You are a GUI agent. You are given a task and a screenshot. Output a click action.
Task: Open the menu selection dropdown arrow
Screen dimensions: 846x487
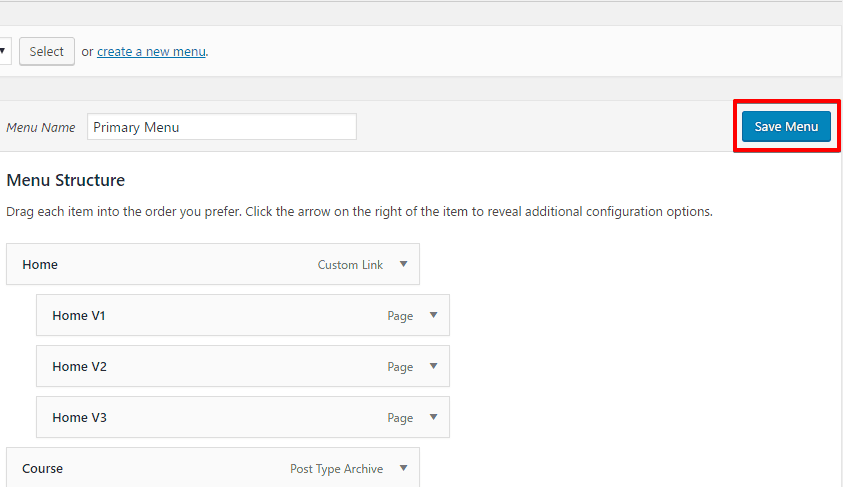(x=5, y=52)
